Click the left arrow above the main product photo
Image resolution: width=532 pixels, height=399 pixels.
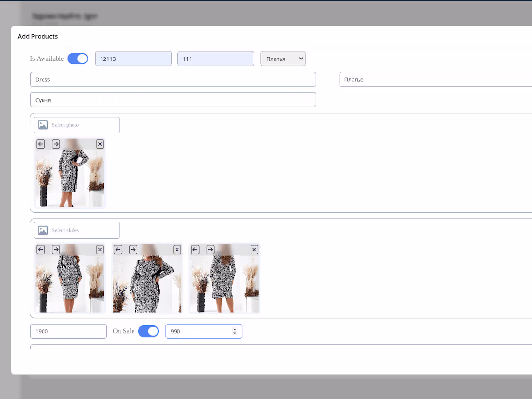click(x=41, y=144)
